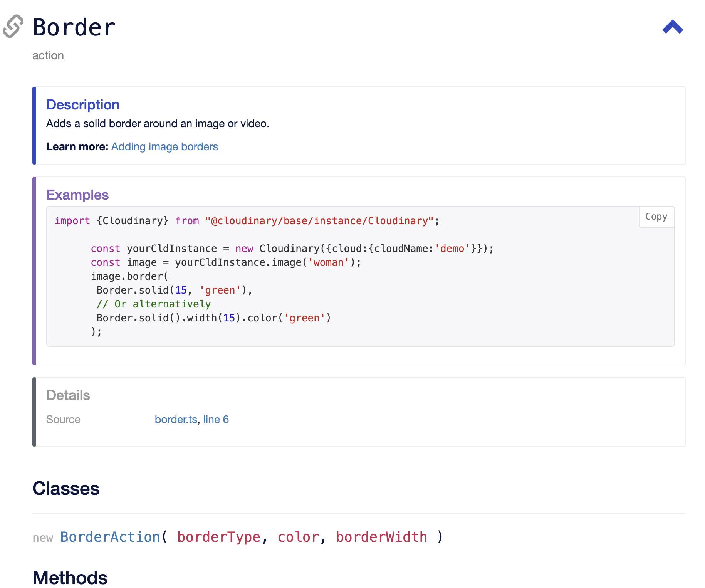
Task: Click the Border.solid().width(15) code line
Action: click(214, 318)
